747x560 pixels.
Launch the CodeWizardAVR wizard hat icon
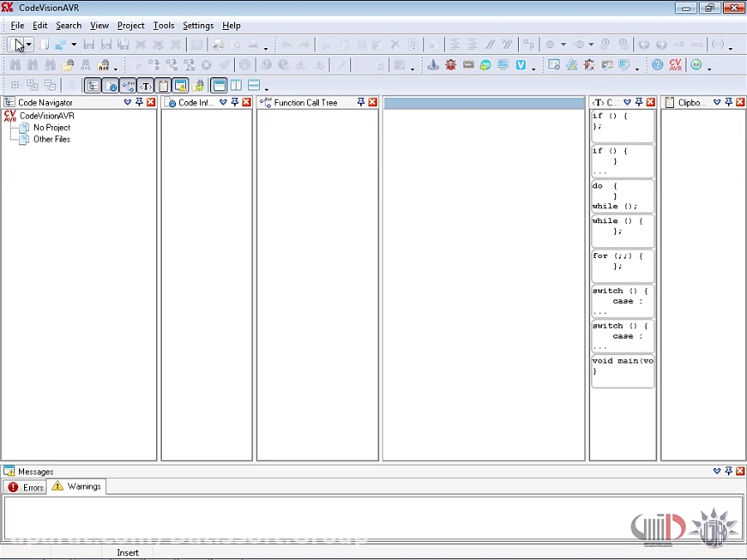[433, 65]
